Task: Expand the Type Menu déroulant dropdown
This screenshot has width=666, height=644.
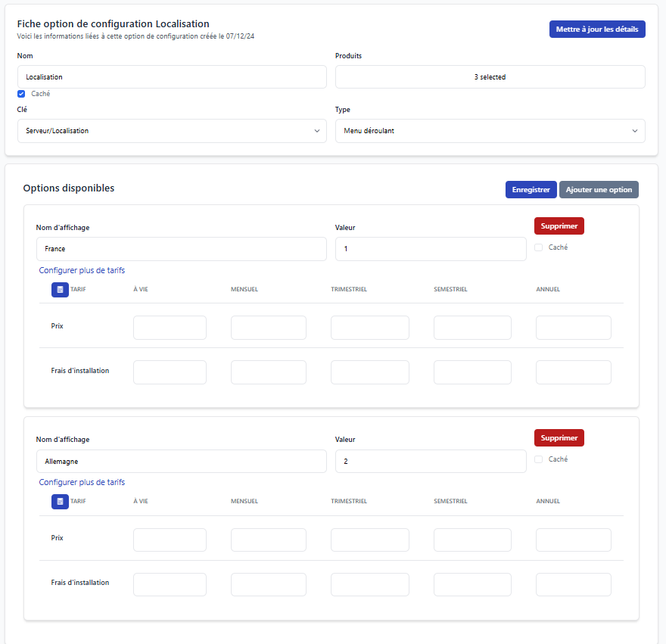Action: 490,131
